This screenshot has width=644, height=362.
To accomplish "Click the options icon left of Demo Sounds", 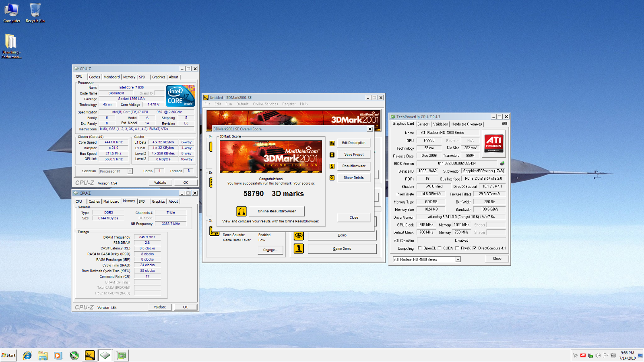I will [x=214, y=231].
